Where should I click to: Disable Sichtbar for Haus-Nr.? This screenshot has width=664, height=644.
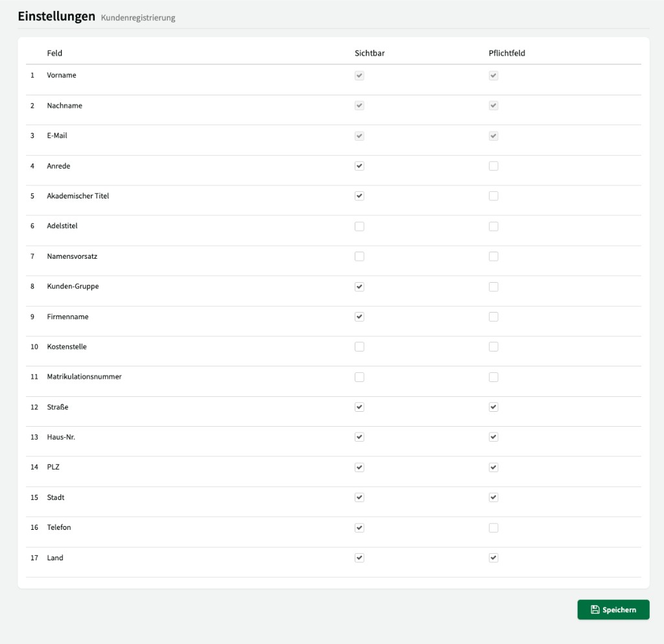[359, 436]
